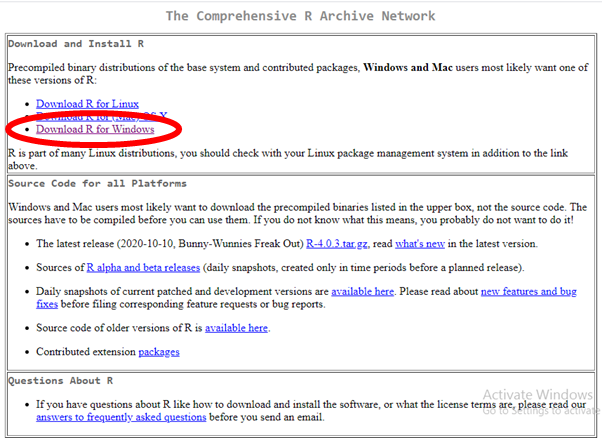Click the bold Windows and Mac text
Image resolution: width=602 pixels, height=438 pixels.
[408, 68]
